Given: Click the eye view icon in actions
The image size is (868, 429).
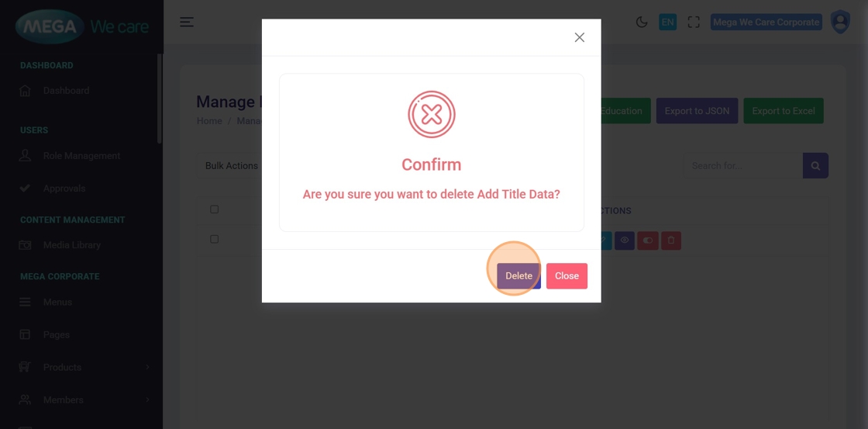Looking at the screenshot, I should coord(625,240).
